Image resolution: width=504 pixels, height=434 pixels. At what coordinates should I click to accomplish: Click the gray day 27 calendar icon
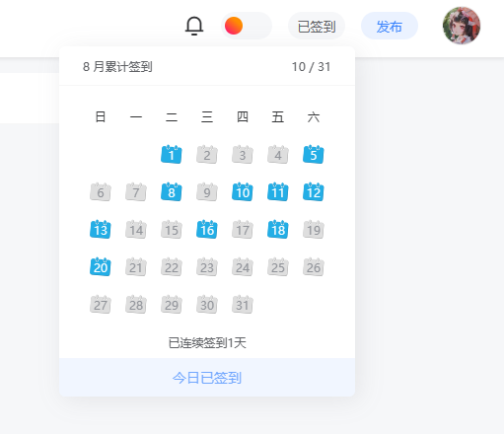pos(101,304)
